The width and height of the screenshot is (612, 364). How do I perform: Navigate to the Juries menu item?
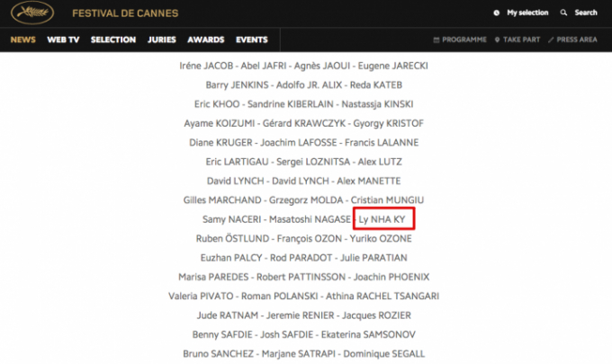161,40
